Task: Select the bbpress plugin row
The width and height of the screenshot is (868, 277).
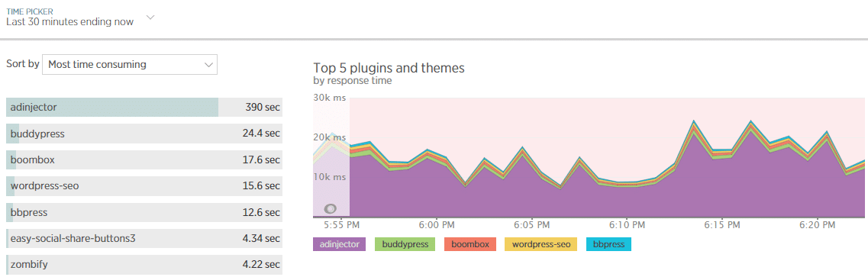Action: [144, 212]
